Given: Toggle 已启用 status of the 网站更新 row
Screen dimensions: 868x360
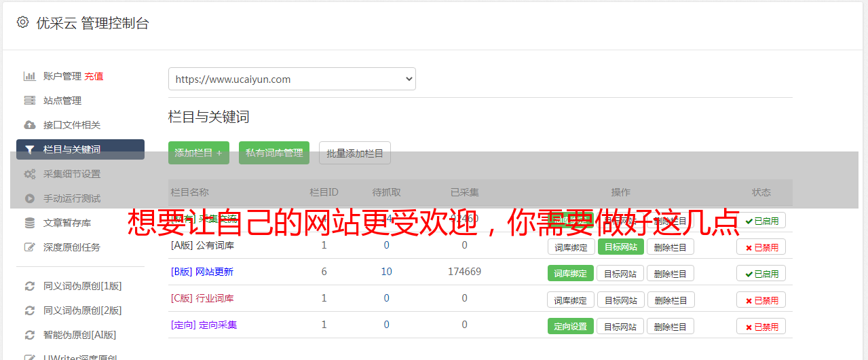Looking at the screenshot, I should [x=761, y=273].
